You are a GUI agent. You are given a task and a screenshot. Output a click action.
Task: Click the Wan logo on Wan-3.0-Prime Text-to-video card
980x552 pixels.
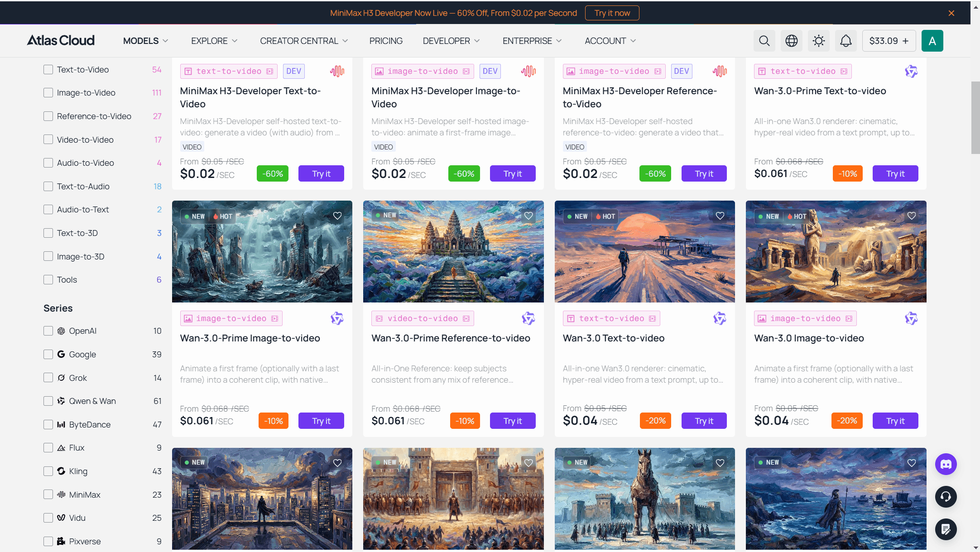(x=911, y=71)
